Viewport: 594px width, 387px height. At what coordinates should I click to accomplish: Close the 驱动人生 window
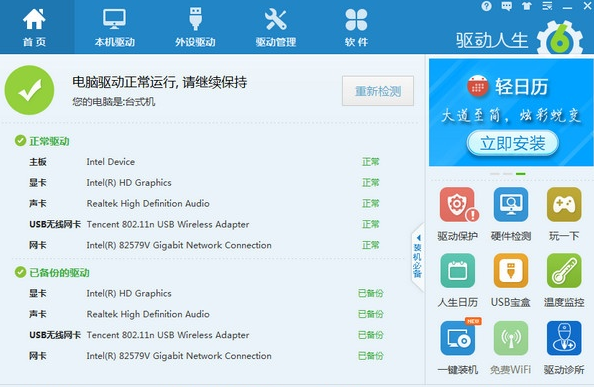tap(587, 6)
